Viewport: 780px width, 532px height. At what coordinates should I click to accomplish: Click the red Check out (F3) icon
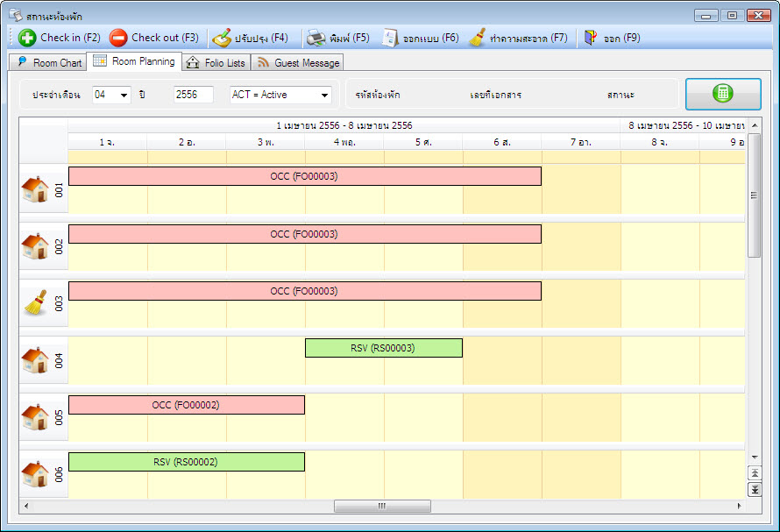pyautogui.click(x=118, y=38)
